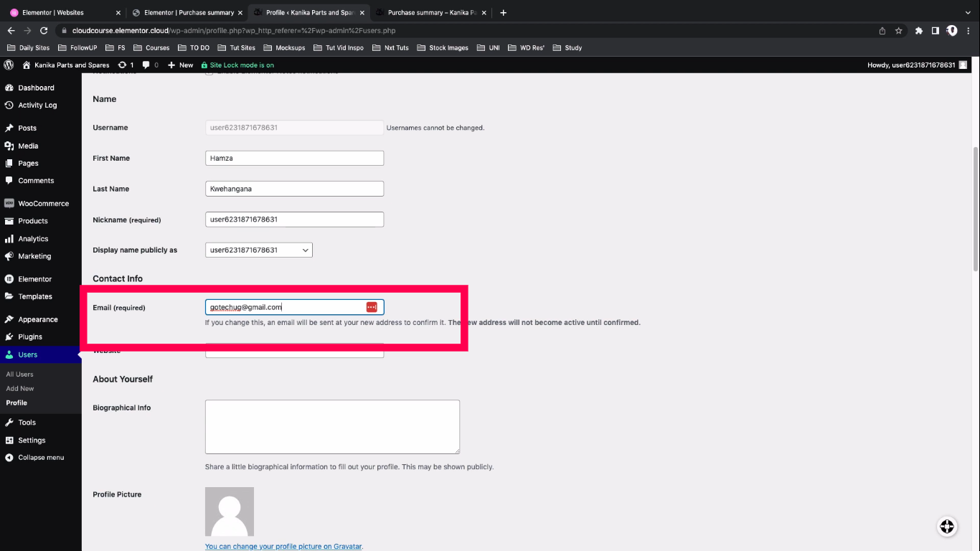Open Templates menu
This screenshot has height=551, width=980.
tap(35, 296)
